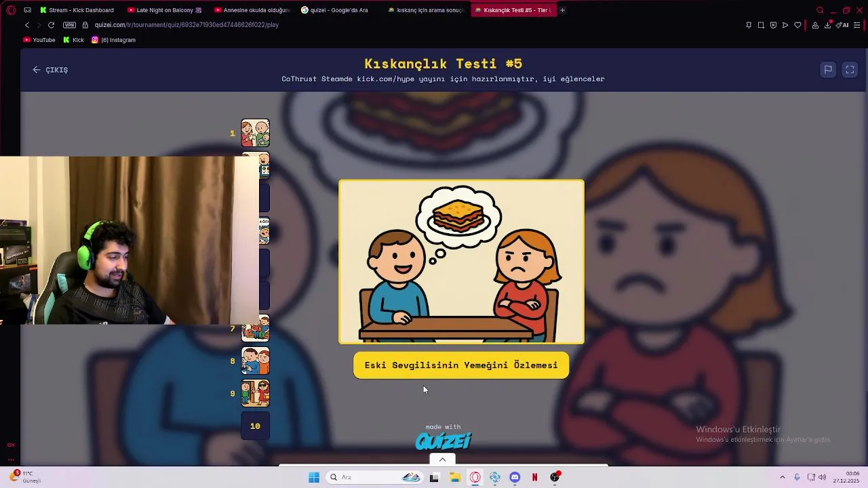The height and width of the screenshot is (488, 868).
Task: Open the Opera GX taskbar icon
Action: [475, 478]
